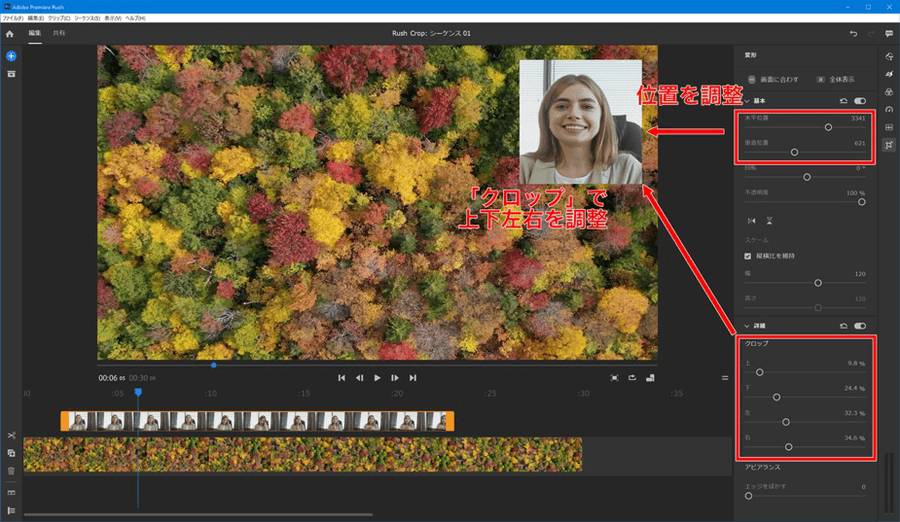Image resolution: width=900 pixels, height=522 pixels.
Task: Go to the Home screen icon
Action: coord(10,34)
